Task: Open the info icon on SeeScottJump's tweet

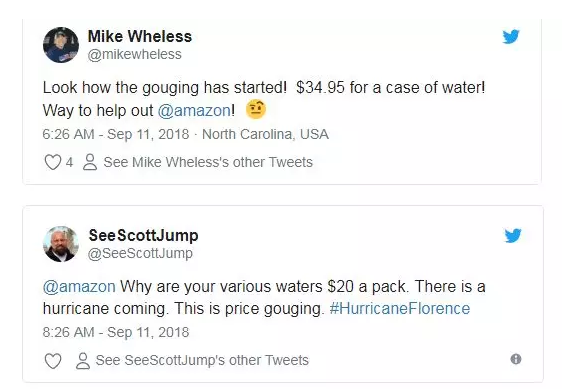Action: click(516, 359)
